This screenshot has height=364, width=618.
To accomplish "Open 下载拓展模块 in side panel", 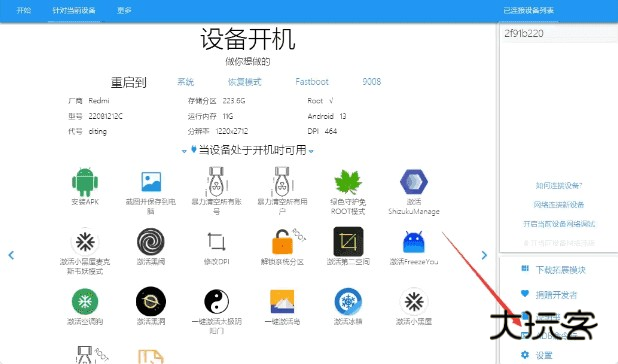I will [x=553, y=269].
